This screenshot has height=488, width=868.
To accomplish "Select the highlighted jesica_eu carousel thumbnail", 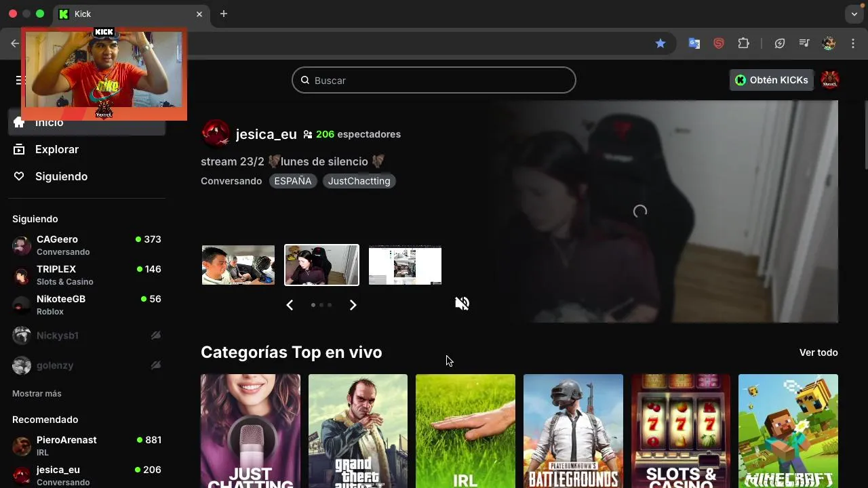I will click(x=321, y=265).
